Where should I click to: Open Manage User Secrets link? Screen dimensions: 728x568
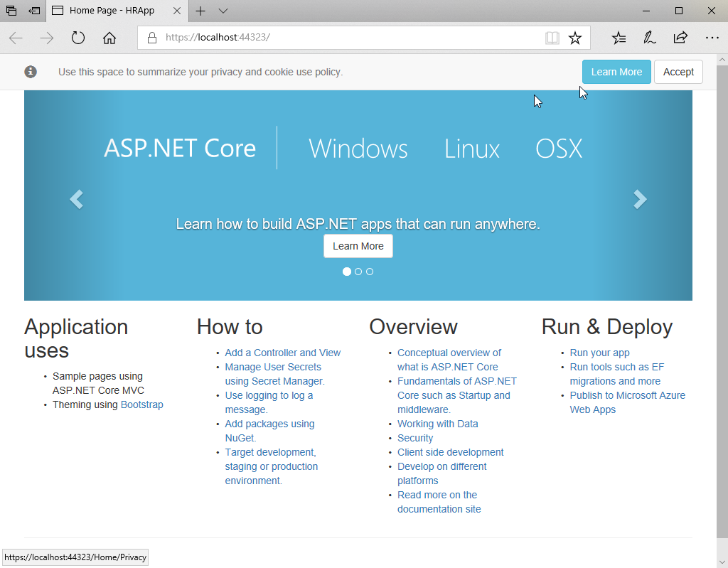[275, 374]
